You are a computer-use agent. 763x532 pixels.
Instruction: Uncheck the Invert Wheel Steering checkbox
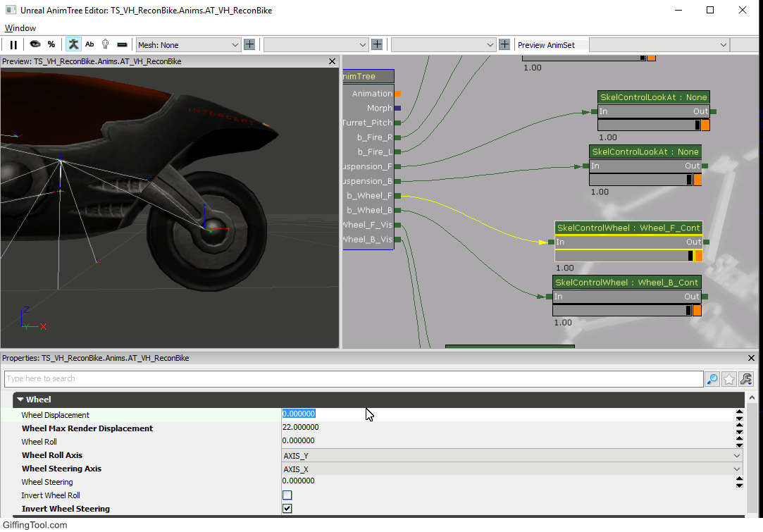coord(287,509)
